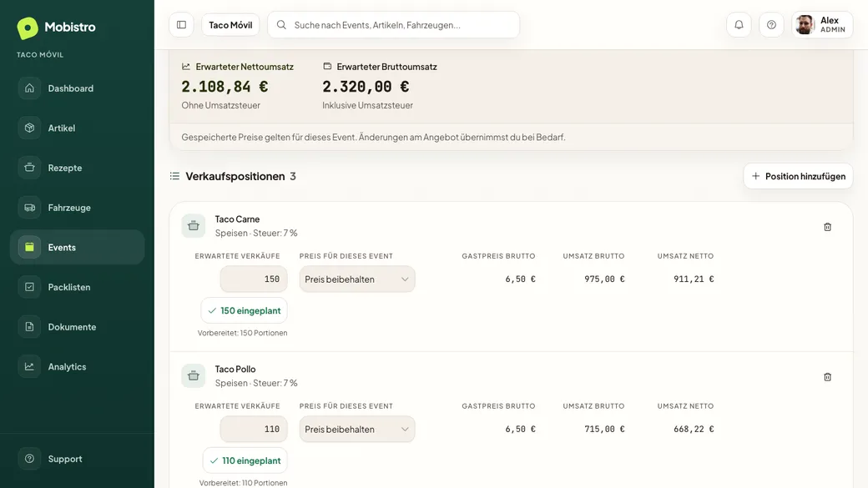This screenshot has width=868, height=488.
Task: Open the Analytics page
Action: click(77, 367)
